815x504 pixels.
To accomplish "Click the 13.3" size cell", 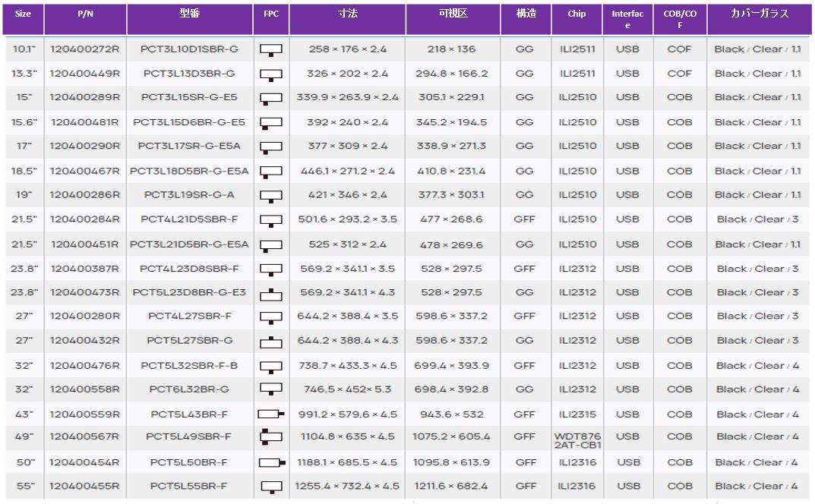I will pos(24,74).
